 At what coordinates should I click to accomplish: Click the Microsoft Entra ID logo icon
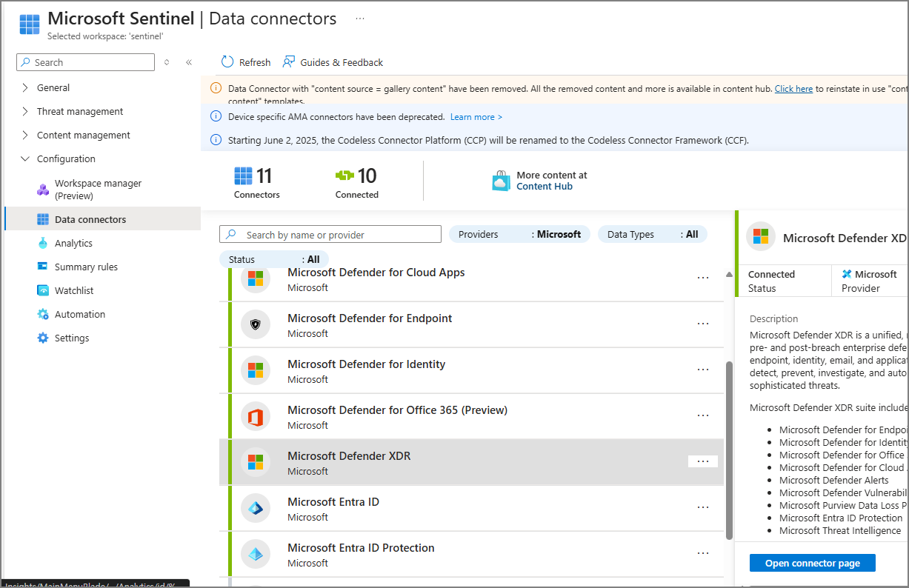pyautogui.click(x=256, y=508)
